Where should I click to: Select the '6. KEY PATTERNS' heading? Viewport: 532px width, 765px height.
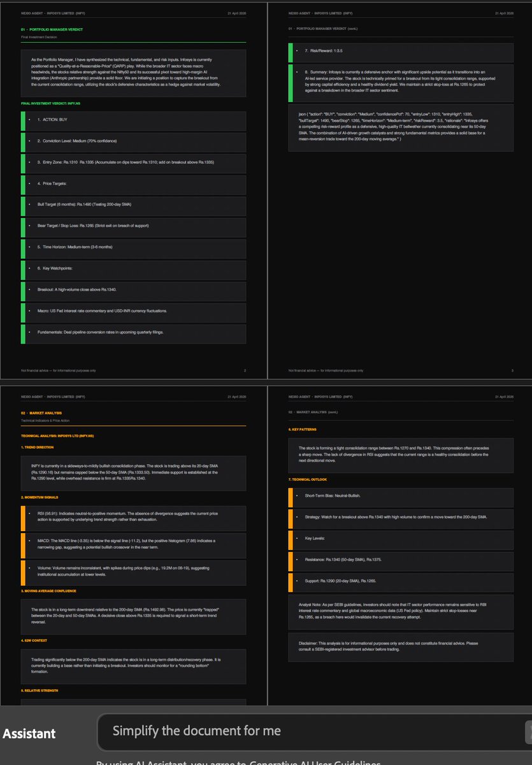tap(303, 430)
